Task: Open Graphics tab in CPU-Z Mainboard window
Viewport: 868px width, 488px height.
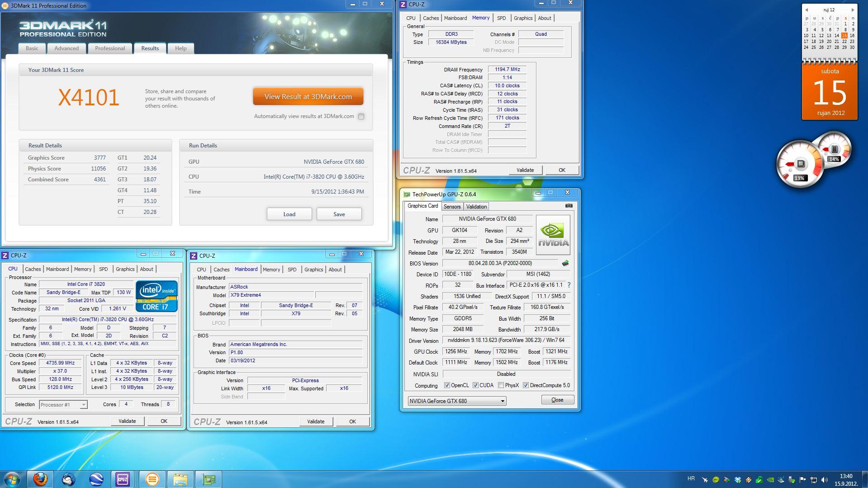Action: 313,270
